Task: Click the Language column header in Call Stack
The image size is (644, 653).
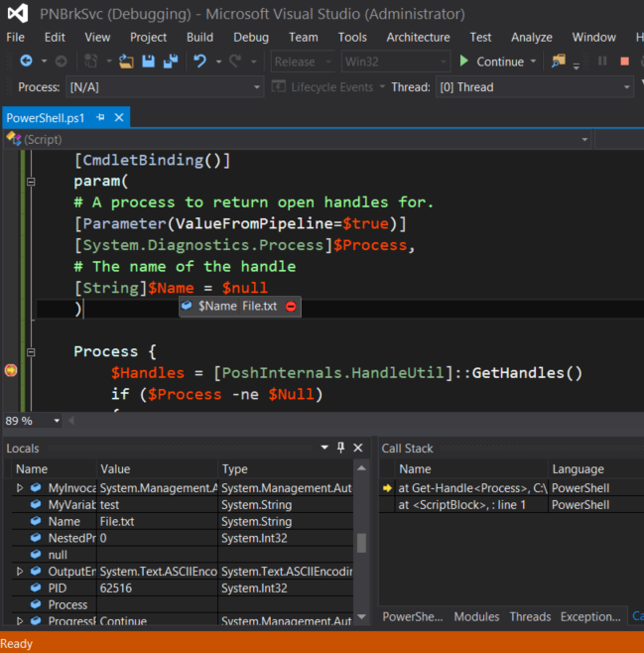Action: tap(596, 469)
